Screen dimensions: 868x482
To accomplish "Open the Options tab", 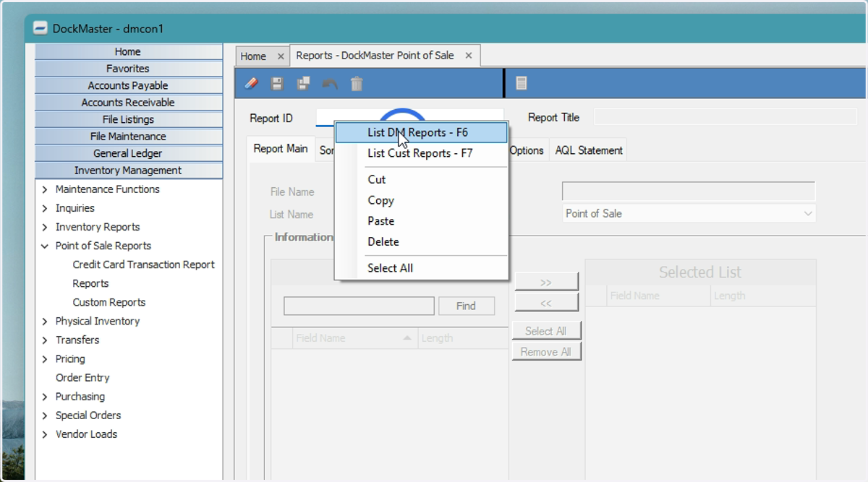I will tap(527, 150).
